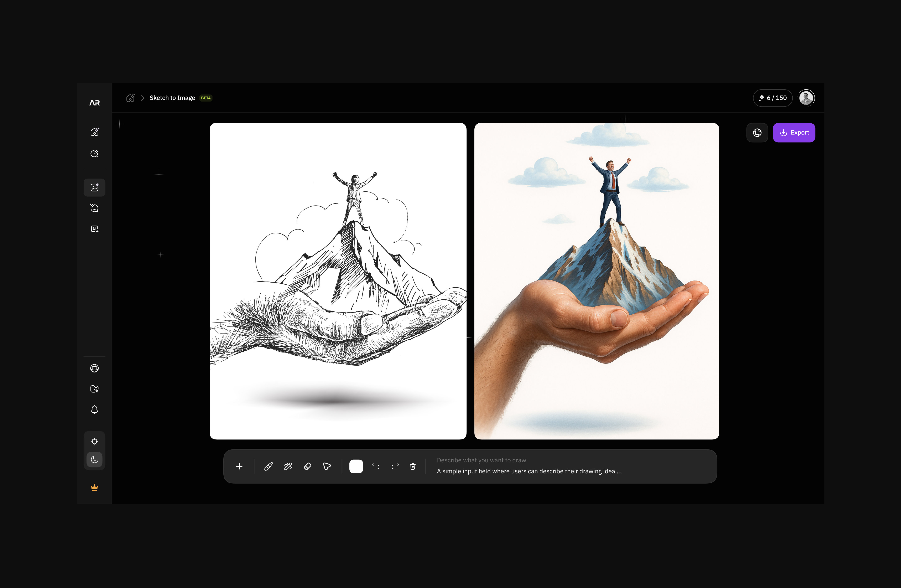View premium plans via the crown icon
Viewport: 901px width, 588px height.
tap(94, 487)
